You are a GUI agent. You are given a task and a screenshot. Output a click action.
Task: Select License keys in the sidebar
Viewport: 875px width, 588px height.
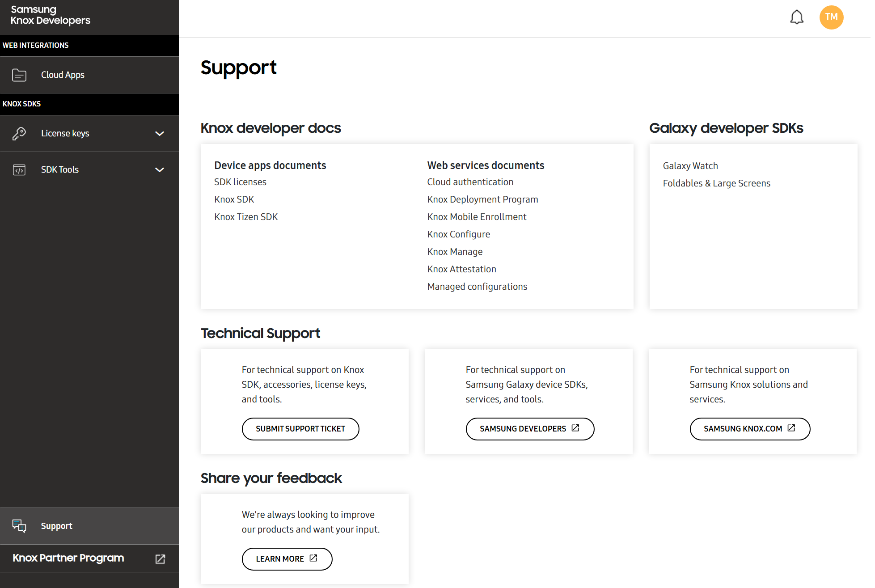point(89,134)
